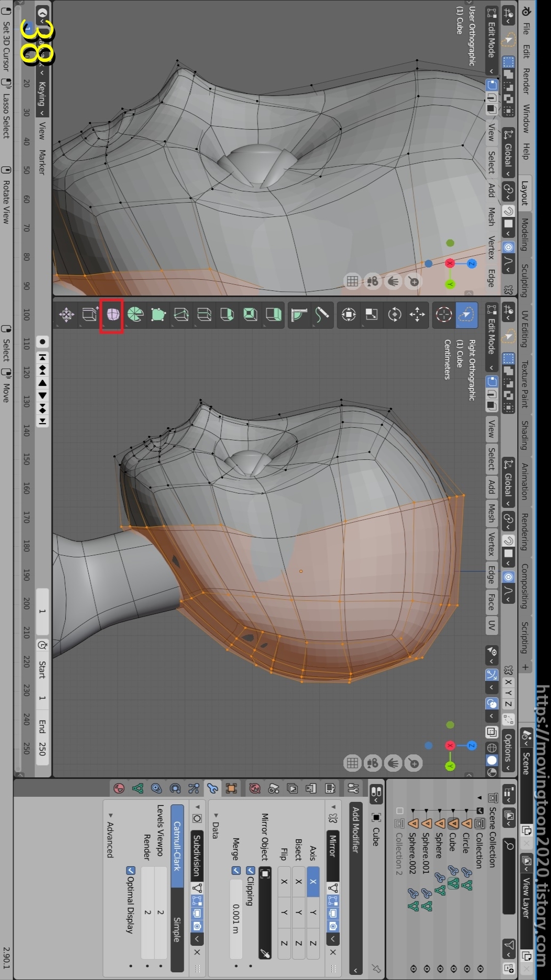This screenshot has height=980, width=551.
Task: Open the Material properties tab
Action: [x=119, y=789]
